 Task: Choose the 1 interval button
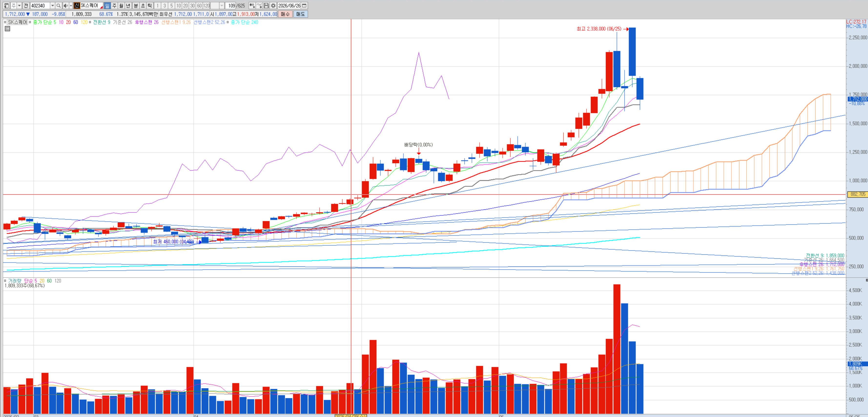click(158, 6)
